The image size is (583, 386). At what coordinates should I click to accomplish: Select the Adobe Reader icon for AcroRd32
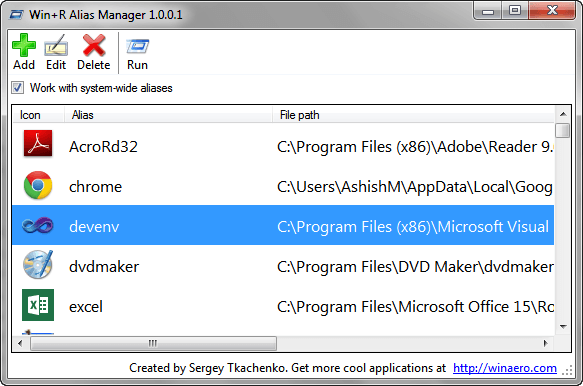(38, 143)
